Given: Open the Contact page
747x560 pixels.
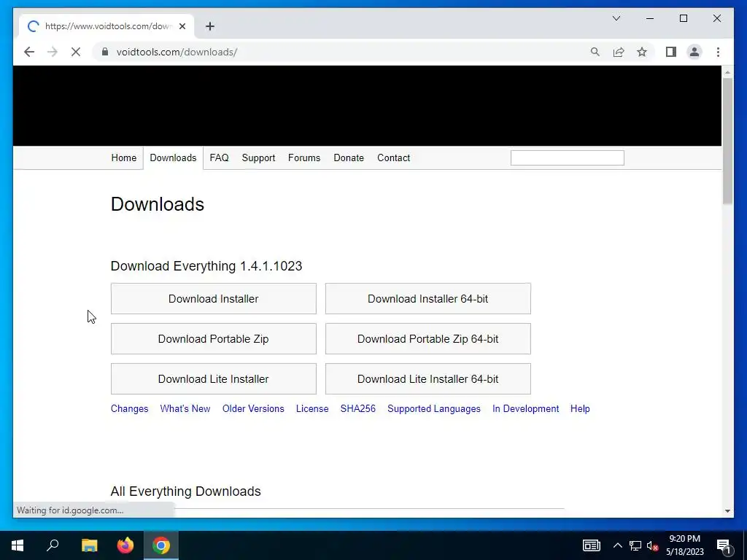Looking at the screenshot, I should click(393, 157).
